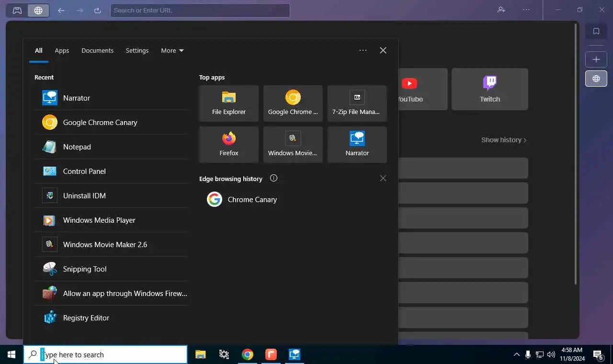Open the 7-Zip File Manager tile
The image size is (613, 364).
(x=357, y=103)
